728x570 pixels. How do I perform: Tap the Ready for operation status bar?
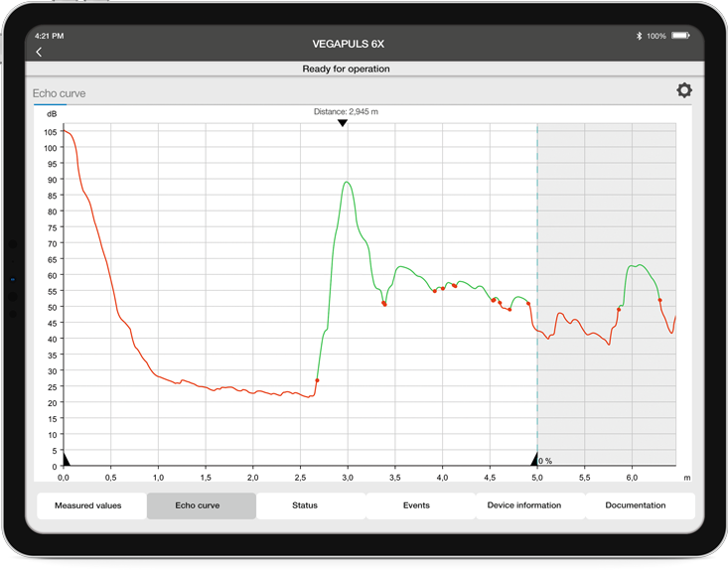coord(346,69)
